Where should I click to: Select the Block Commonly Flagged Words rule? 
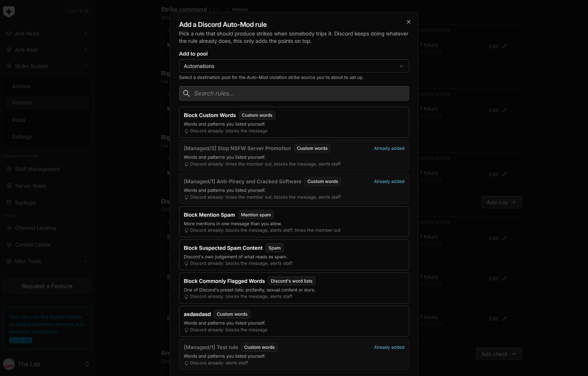294,288
